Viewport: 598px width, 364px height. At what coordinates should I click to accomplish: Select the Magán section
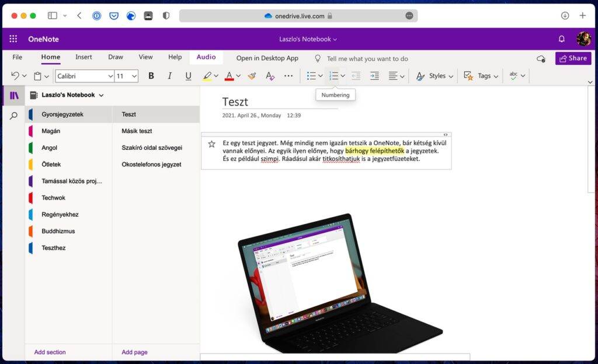point(69,131)
